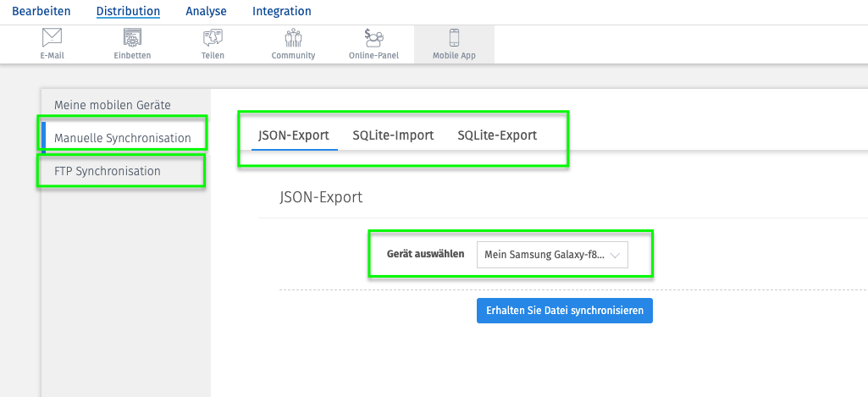This screenshot has width=868, height=397.
Task: Click the JSON-Export section heading
Action: click(x=321, y=197)
